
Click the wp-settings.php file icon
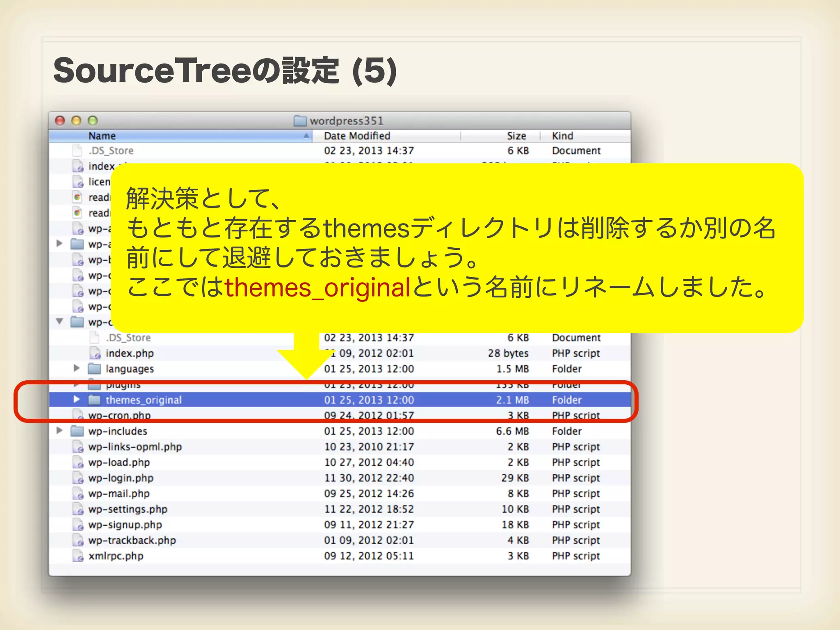78,509
